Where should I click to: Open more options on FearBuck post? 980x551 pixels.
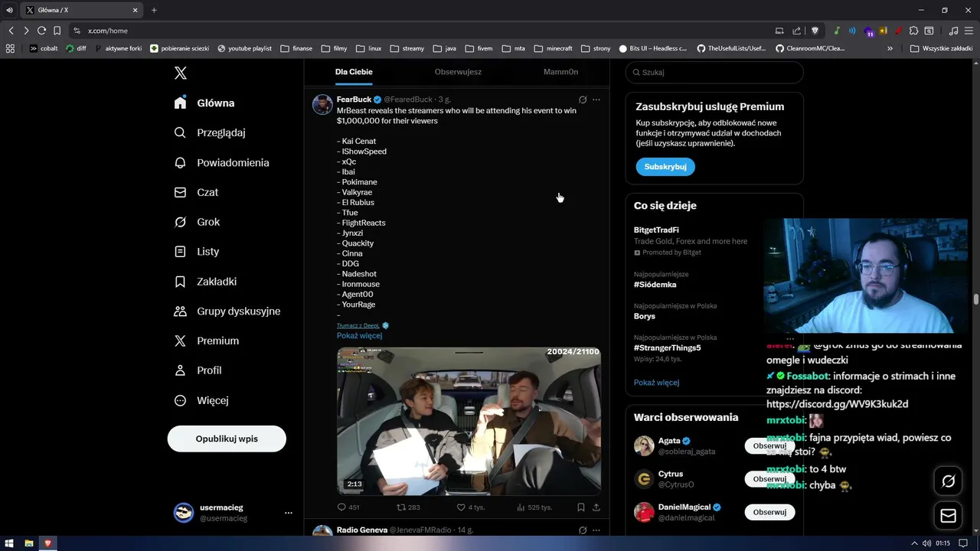click(596, 99)
